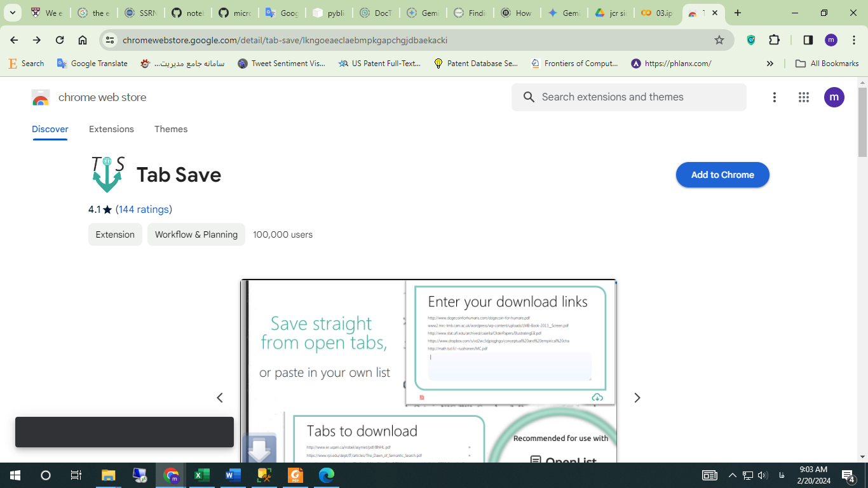Open the Extensions puzzle-piece menu
The image size is (868, 488).
pyautogui.click(x=774, y=40)
